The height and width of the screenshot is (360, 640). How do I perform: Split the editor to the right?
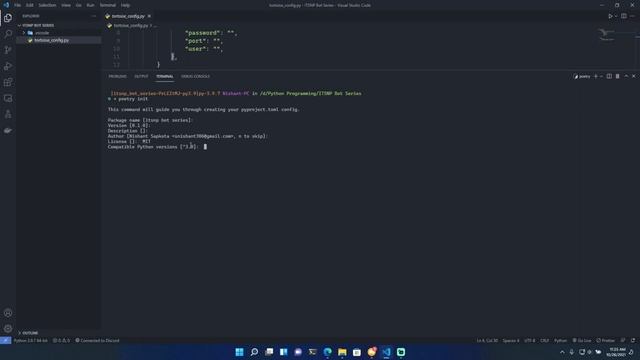click(624, 16)
